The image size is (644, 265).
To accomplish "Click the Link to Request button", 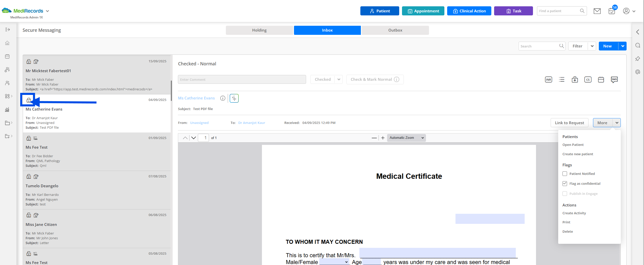I will [569, 123].
